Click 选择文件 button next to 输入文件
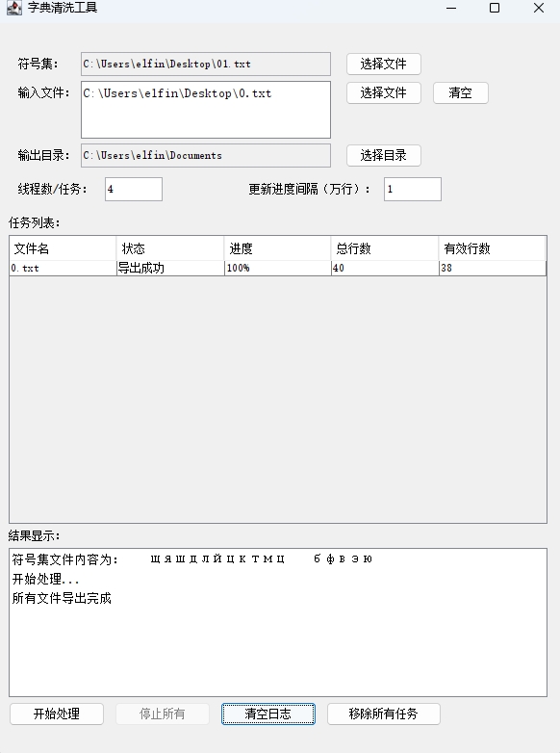560x753 pixels. [383, 92]
